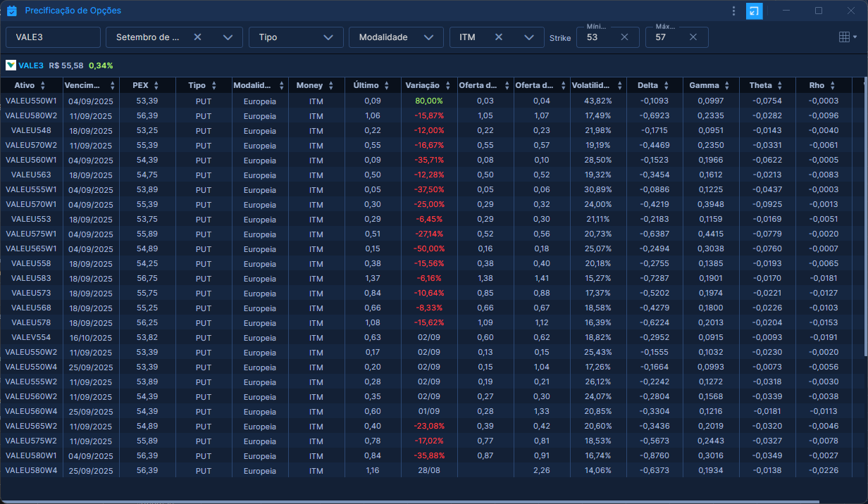Click the sort arrows on the Rho column
Viewport: 868px width, 504px height.
coord(832,85)
